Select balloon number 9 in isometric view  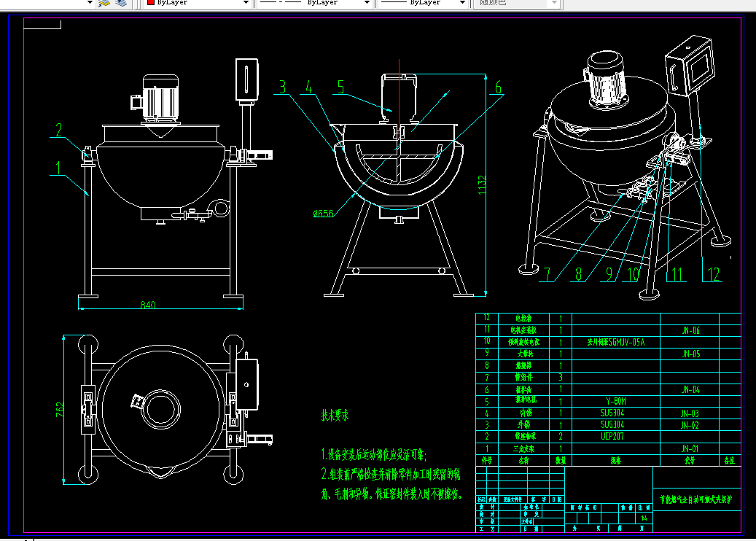609,274
